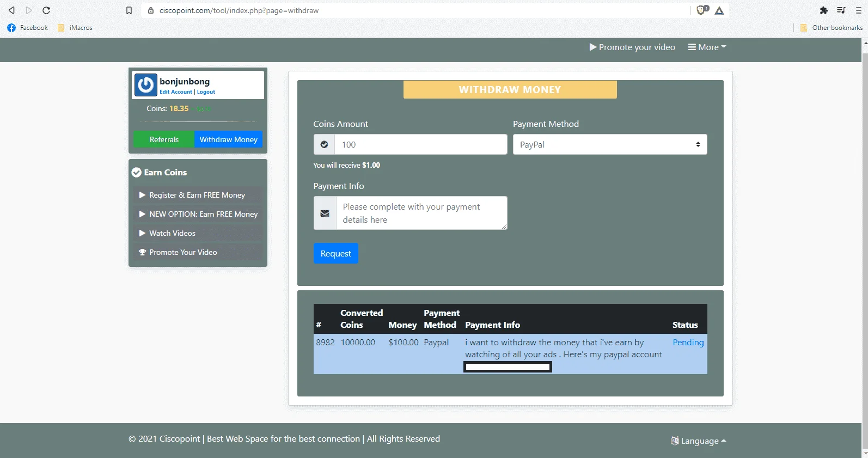Click the envelope icon beside Payment Info
The height and width of the screenshot is (458, 868).
[x=325, y=213]
